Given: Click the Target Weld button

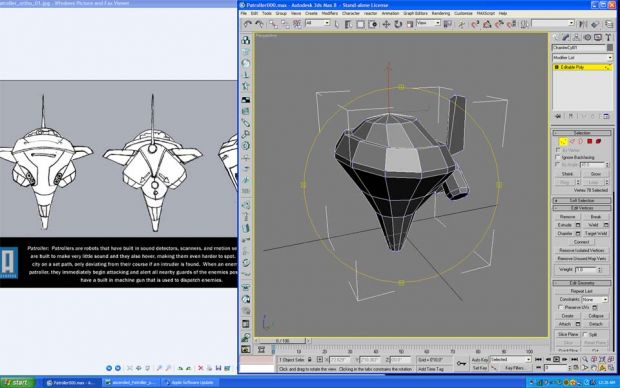Looking at the screenshot, I should point(596,233).
